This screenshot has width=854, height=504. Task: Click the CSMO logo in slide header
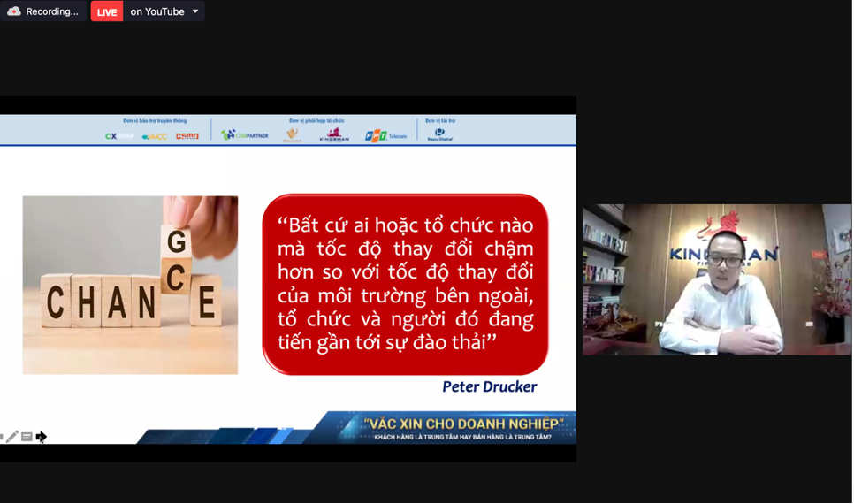pyautogui.click(x=187, y=136)
